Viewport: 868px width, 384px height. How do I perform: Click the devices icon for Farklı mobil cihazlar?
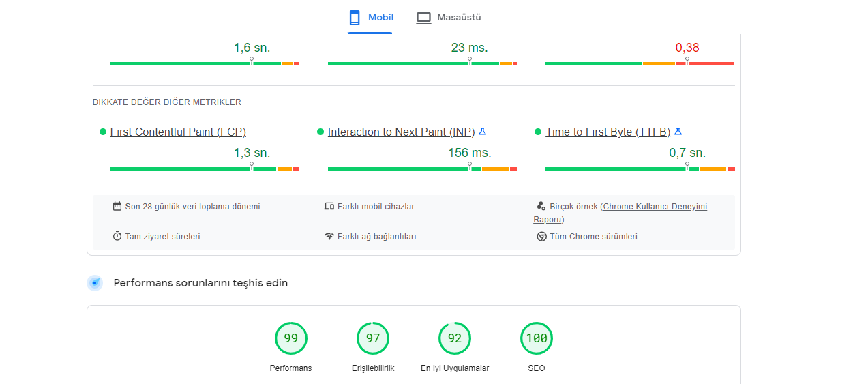(x=329, y=206)
